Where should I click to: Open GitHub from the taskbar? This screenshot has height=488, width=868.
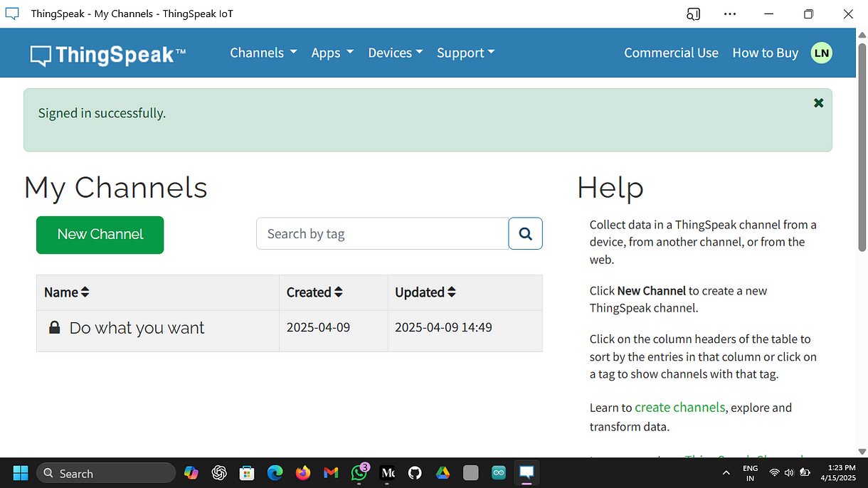coord(415,473)
